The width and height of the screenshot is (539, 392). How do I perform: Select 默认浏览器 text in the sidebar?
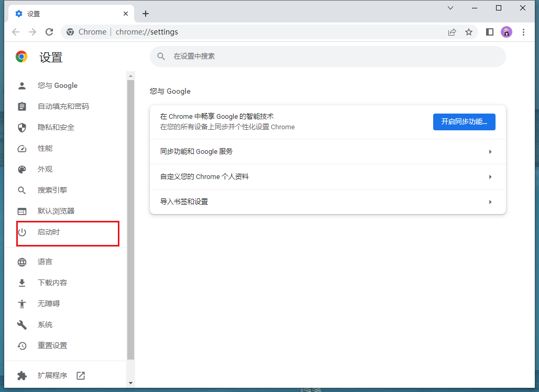point(56,211)
